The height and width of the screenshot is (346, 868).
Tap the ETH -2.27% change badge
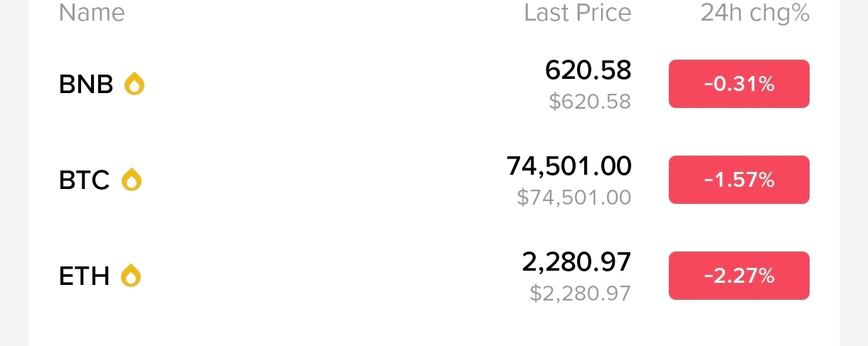coord(739,276)
